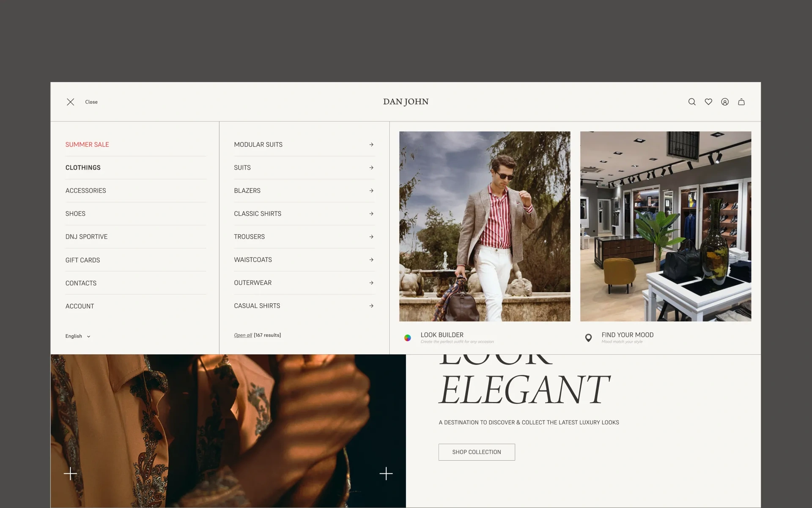812x508 pixels.
Task: Open the Gift Cards menu item
Action: [82, 260]
